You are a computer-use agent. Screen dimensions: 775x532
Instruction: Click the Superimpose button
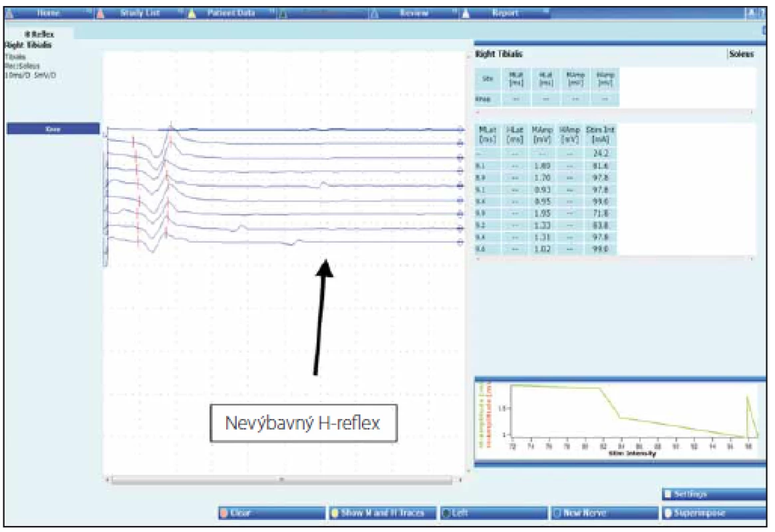714,513
